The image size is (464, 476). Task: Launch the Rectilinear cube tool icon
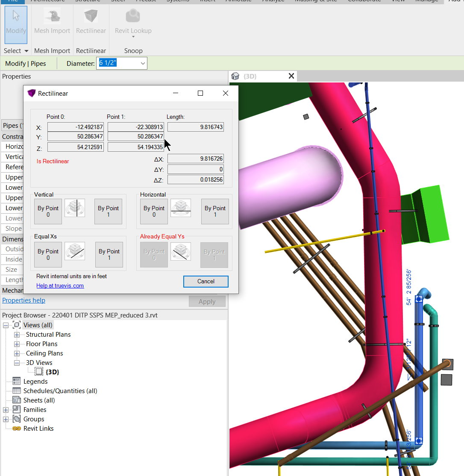pyautogui.click(x=91, y=16)
